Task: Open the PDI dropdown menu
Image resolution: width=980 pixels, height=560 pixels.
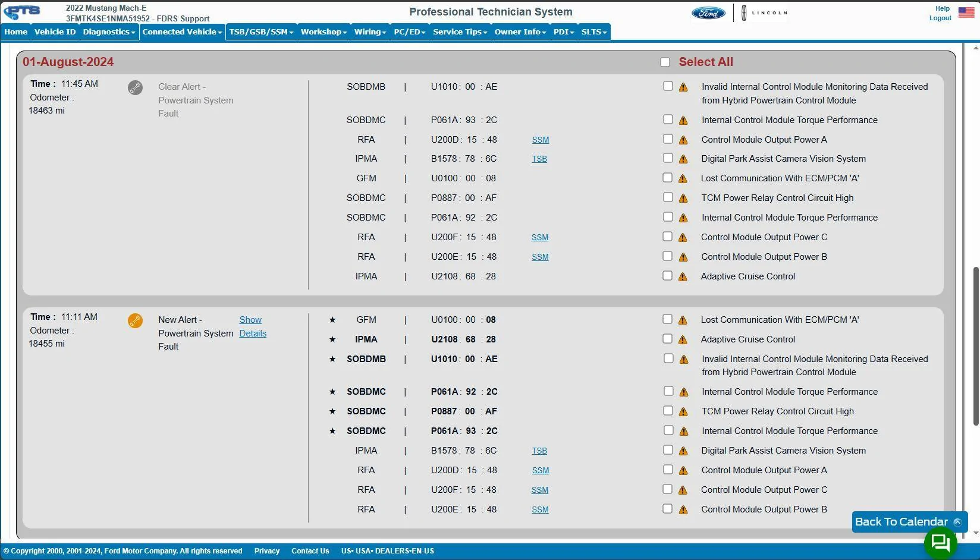Action: tap(563, 32)
